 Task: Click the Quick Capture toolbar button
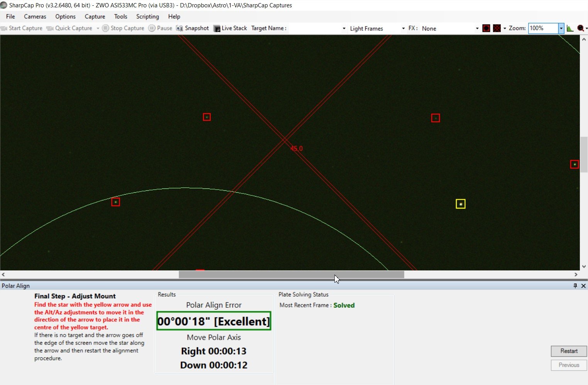click(69, 28)
